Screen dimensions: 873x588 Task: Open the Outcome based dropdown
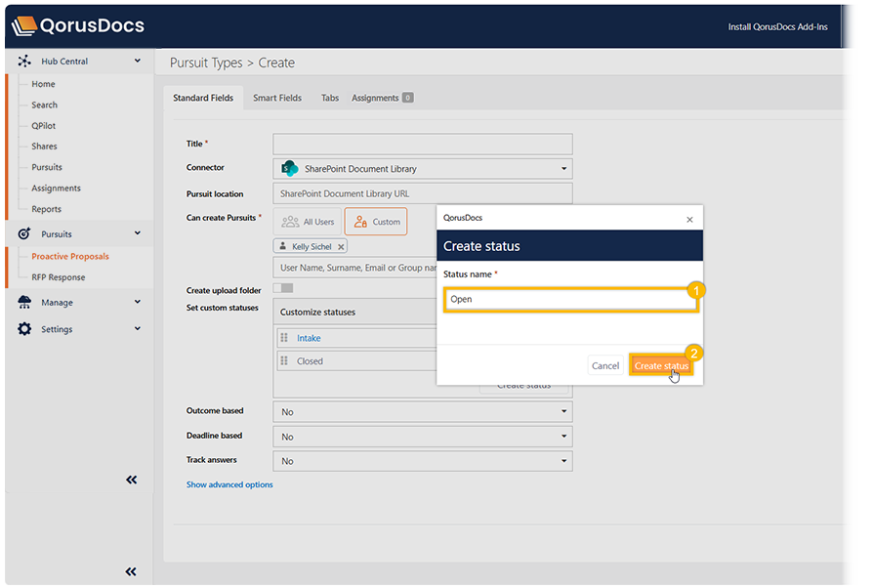click(x=422, y=412)
